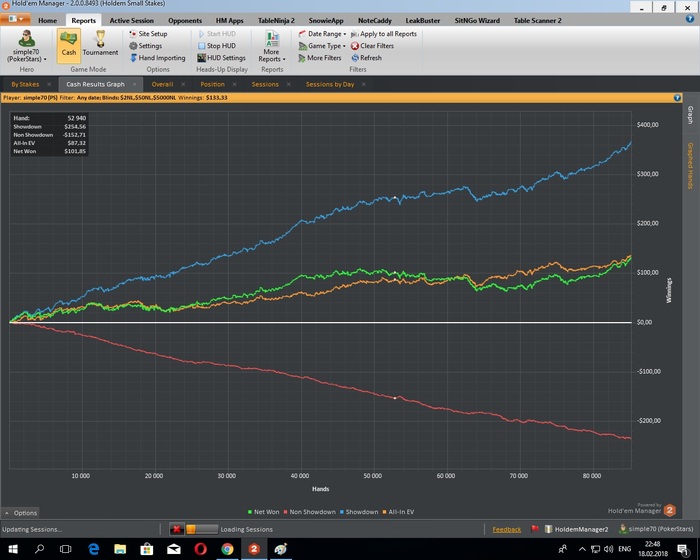Open the SnowieApp tab
Screen dimensions: 700x560
click(326, 21)
